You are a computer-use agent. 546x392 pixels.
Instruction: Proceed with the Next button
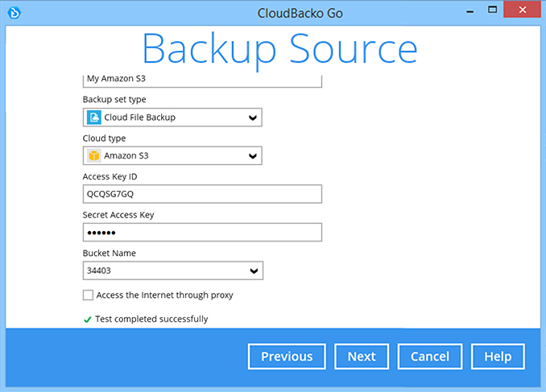362,357
